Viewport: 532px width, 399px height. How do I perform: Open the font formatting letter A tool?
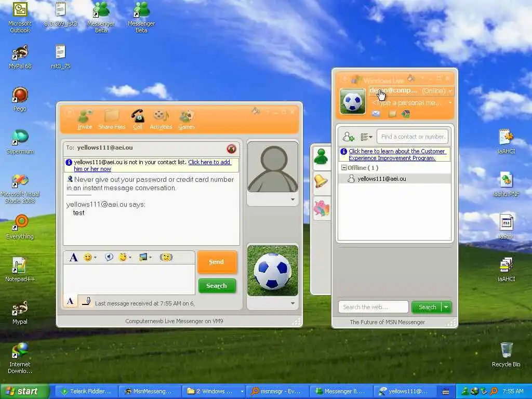(x=73, y=257)
